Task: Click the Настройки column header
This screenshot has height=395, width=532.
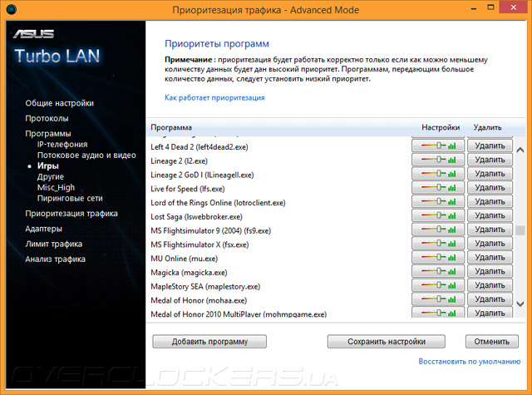Action: (x=441, y=127)
